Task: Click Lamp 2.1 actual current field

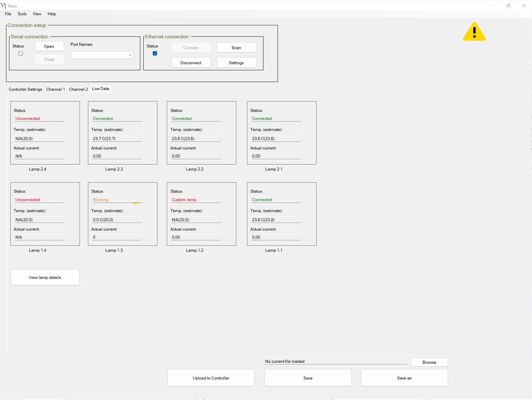Action: click(x=276, y=156)
